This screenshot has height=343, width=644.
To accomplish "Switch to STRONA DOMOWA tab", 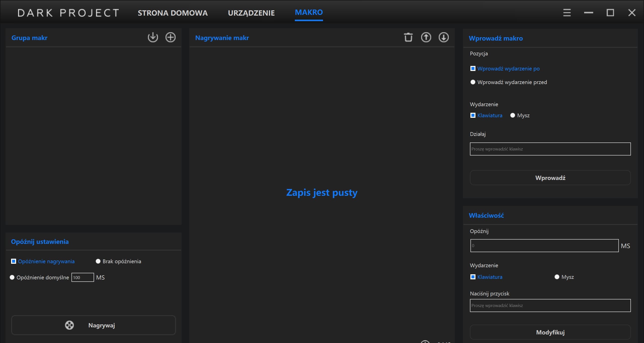I will coord(173,13).
